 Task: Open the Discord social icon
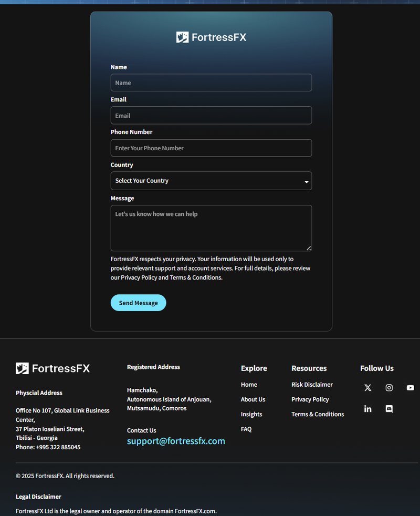pyautogui.click(x=389, y=409)
